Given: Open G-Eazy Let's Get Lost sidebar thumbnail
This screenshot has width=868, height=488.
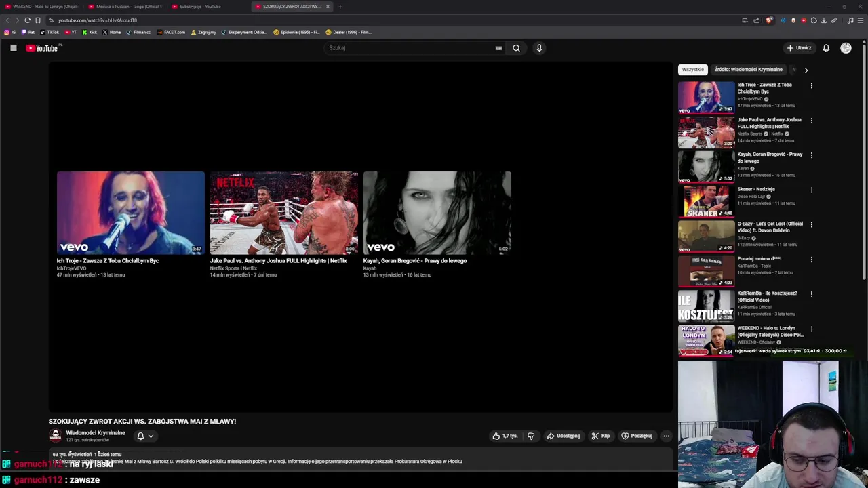Looking at the screenshot, I should 706,236.
